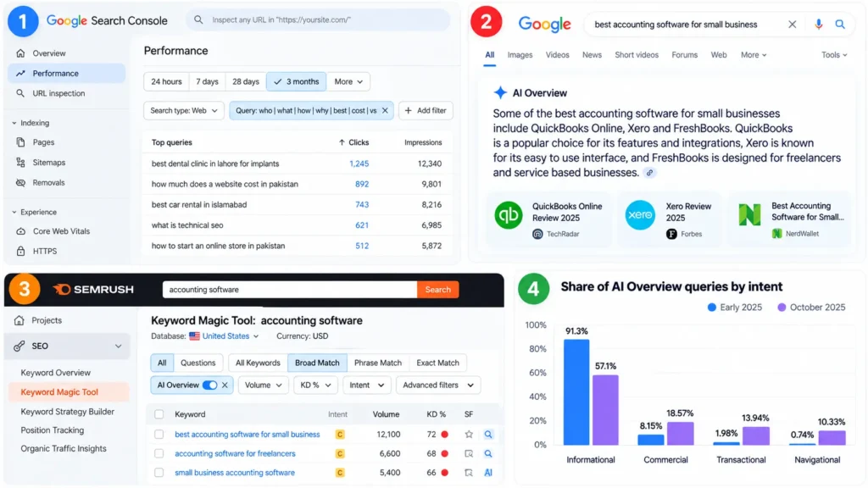Click the Pages document icon under Indexing
Image resolution: width=868 pixels, height=488 pixels.
click(20, 142)
